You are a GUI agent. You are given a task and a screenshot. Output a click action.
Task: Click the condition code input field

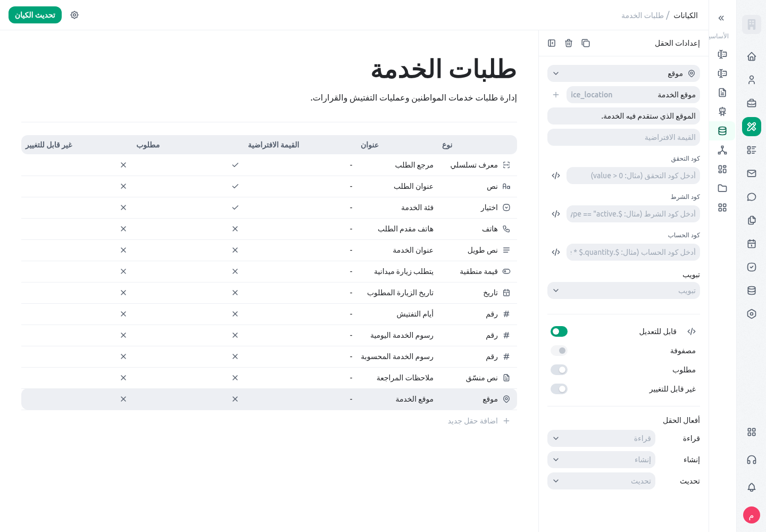click(633, 214)
